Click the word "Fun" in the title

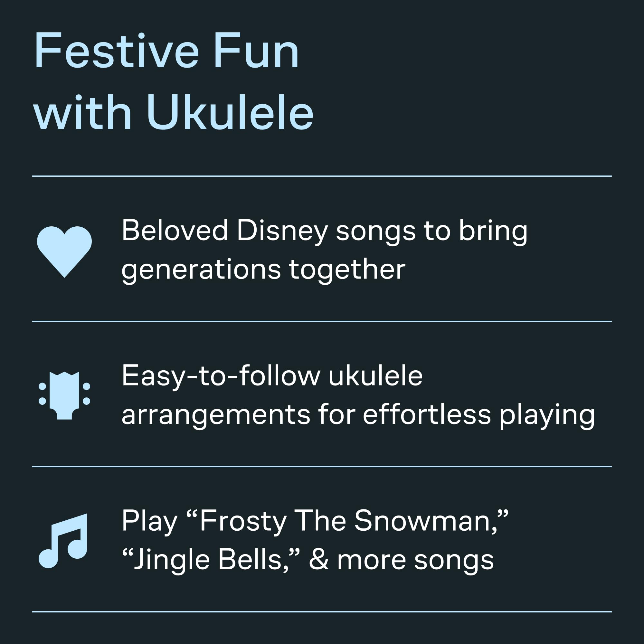point(256,51)
